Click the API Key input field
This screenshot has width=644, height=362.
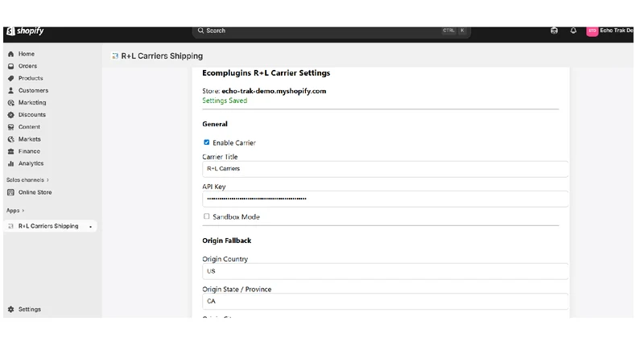click(x=386, y=199)
